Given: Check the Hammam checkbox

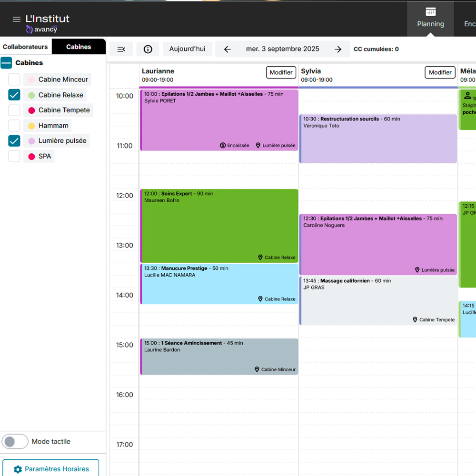Looking at the screenshot, I should coord(14,126).
